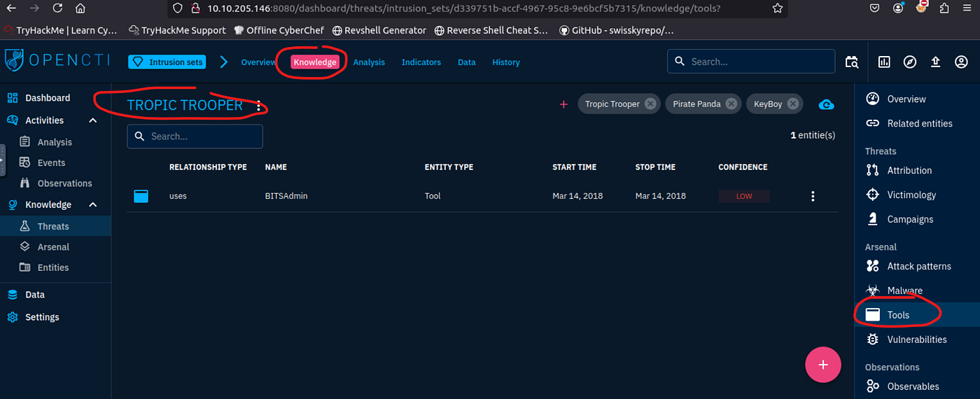Open Vulnerabilities in right panel
Screen dimensions: 980x399
point(917,339)
